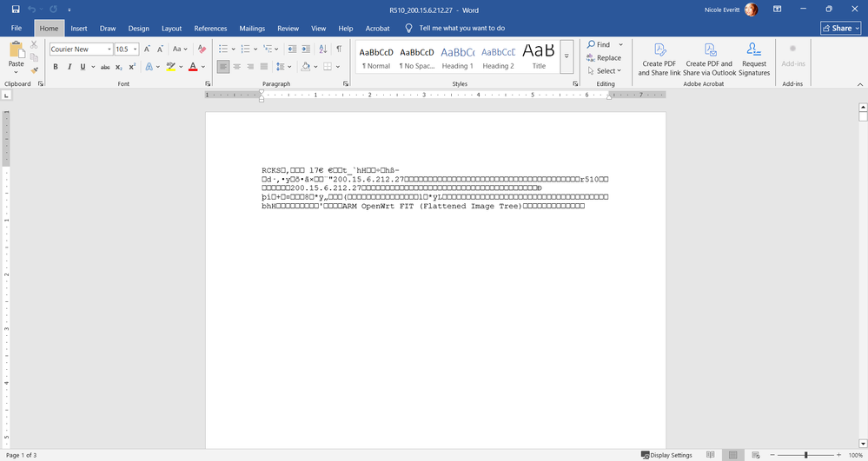Toggle bold formatting

(56, 67)
